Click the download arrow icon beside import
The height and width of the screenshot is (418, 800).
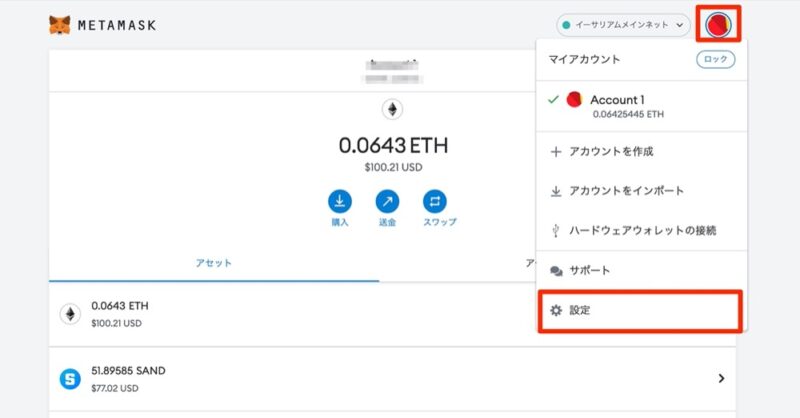coord(556,191)
